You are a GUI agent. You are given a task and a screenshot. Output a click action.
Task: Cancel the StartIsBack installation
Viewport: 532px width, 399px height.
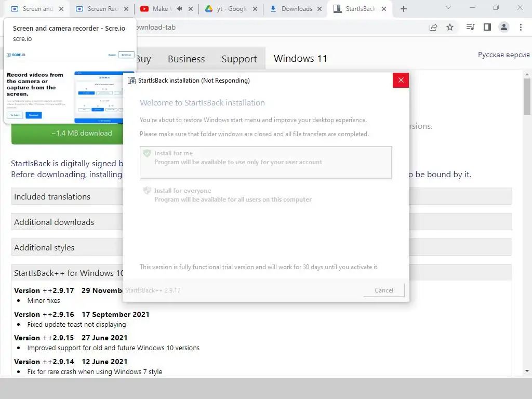tap(383, 290)
